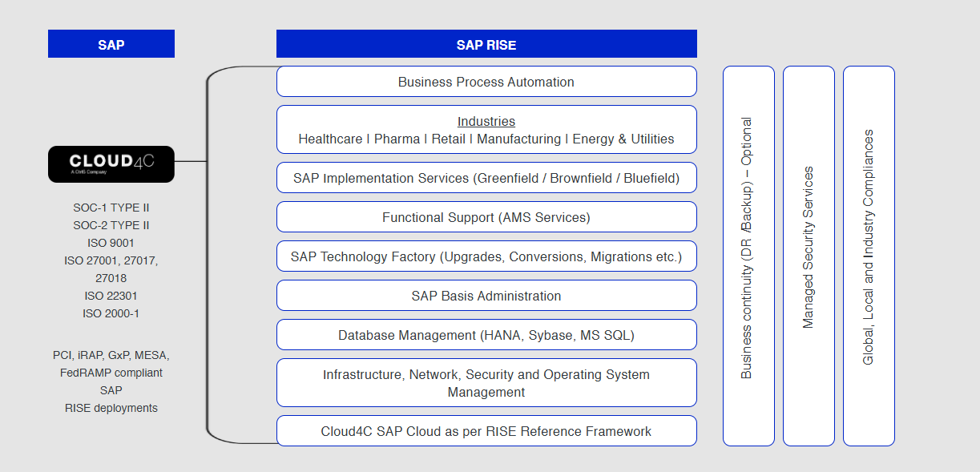Image resolution: width=980 pixels, height=472 pixels.
Task: Select the SAP RISE header bar
Action: click(x=486, y=44)
